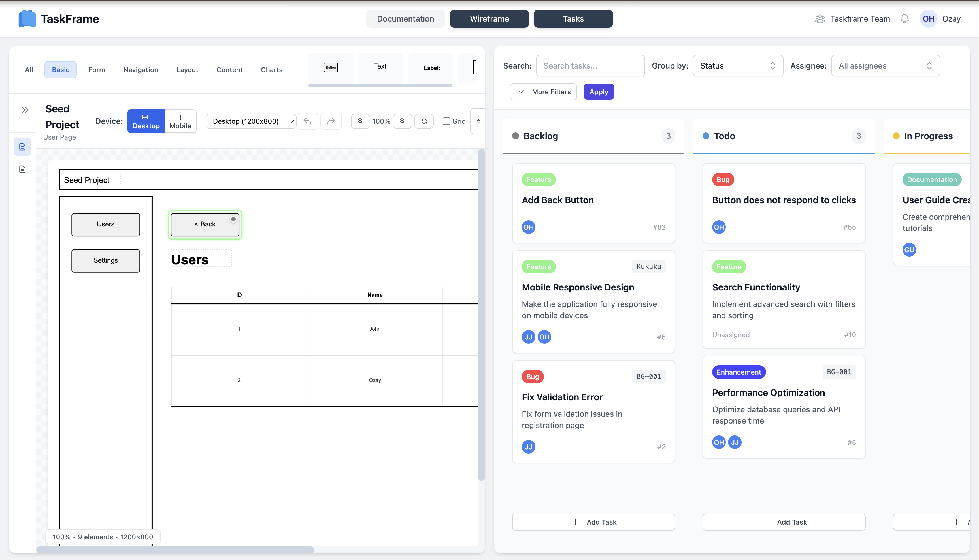Click the Enhancement tag on Performance Optimization

pos(739,372)
